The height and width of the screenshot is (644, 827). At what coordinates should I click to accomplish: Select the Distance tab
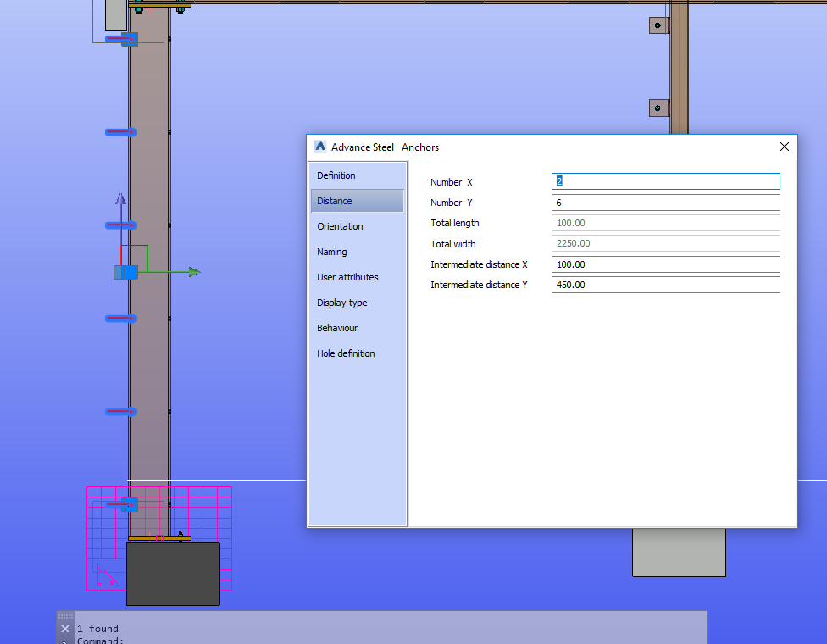click(x=358, y=201)
